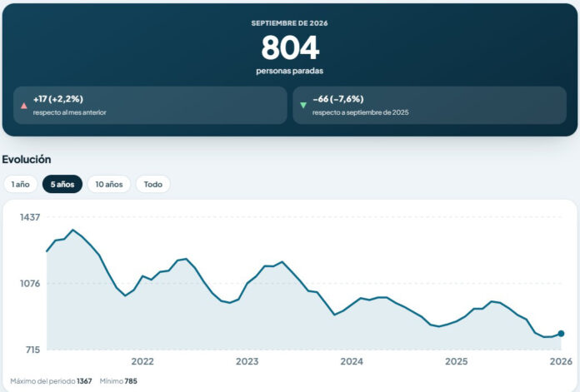Click the '2022' x-axis label

pos(142,361)
